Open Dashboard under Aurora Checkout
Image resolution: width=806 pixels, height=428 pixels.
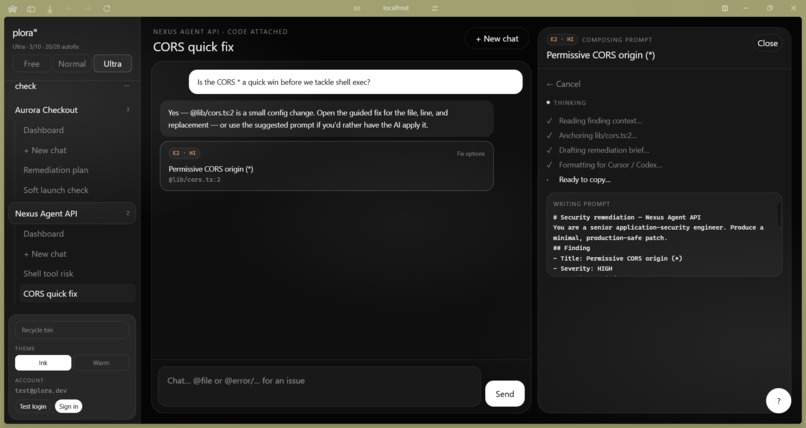coord(44,130)
